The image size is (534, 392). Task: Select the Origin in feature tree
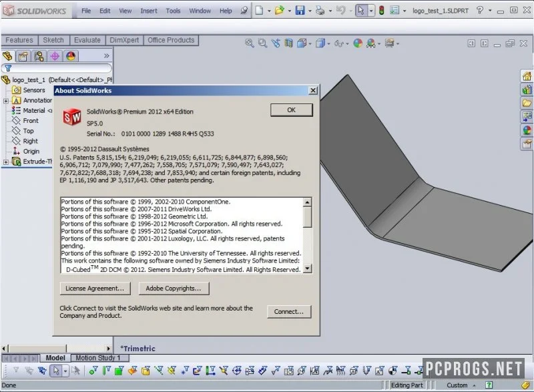coord(31,151)
